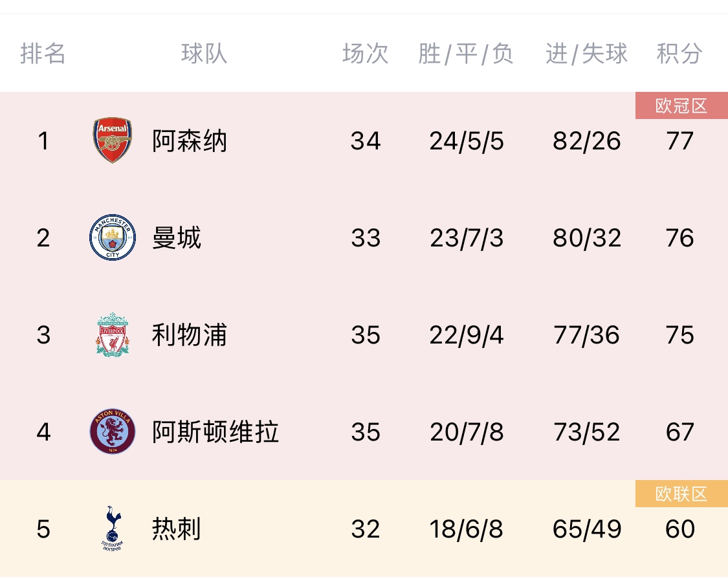728x579 pixels.
Task: Select the Liverpool club crest
Action: click(x=113, y=334)
